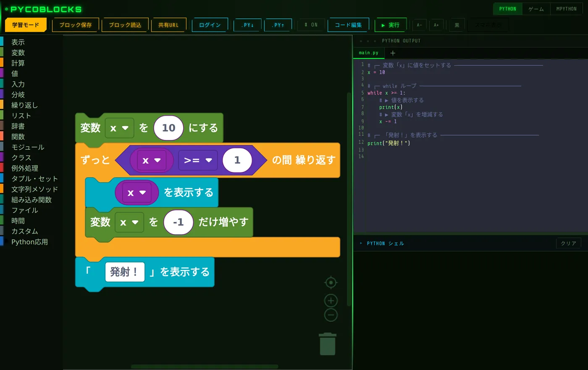Image resolution: width=588 pixels, height=370 pixels.
Task: Click code line print("発射！")
Action: pyautogui.click(x=388, y=143)
